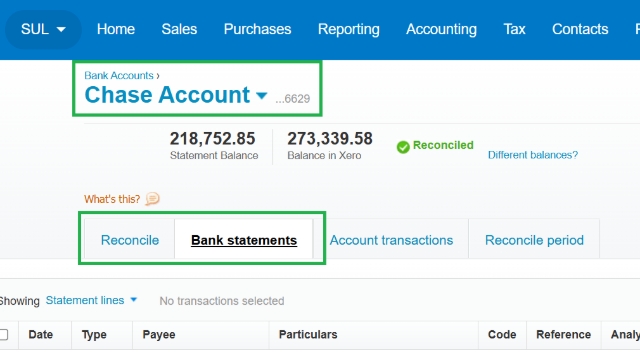Open the Reconcile period tab

pos(534,240)
